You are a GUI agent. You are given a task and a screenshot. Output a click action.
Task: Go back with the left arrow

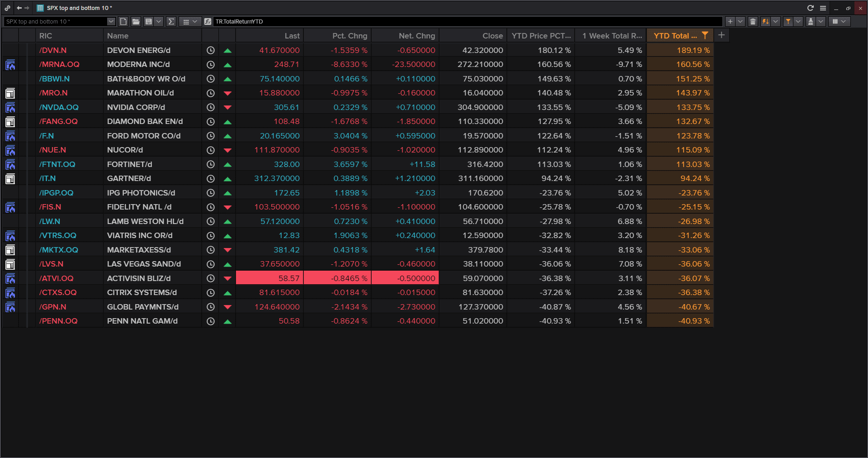[x=19, y=8]
